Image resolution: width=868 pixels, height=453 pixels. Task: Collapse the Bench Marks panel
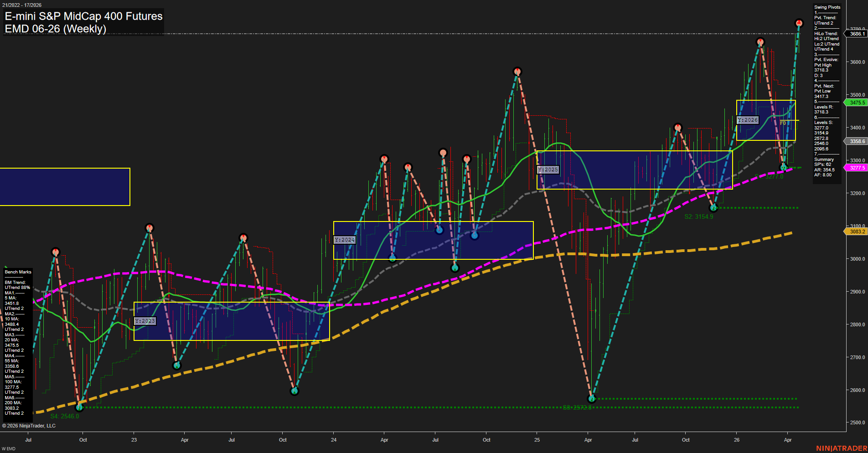tap(17, 272)
